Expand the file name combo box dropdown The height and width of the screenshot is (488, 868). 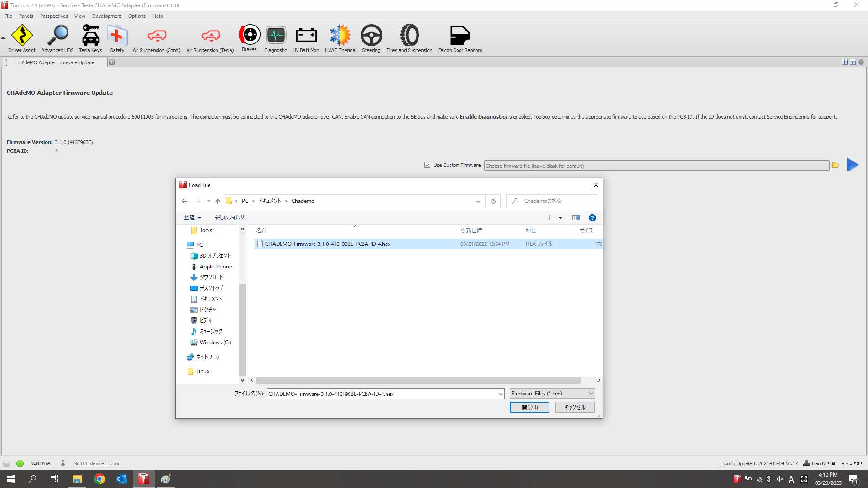point(500,394)
